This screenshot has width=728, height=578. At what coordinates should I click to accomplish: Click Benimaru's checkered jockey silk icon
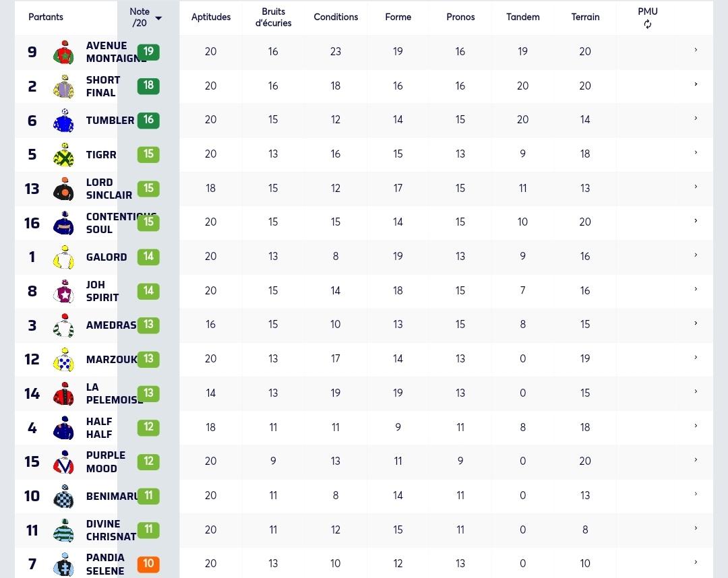click(x=63, y=496)
